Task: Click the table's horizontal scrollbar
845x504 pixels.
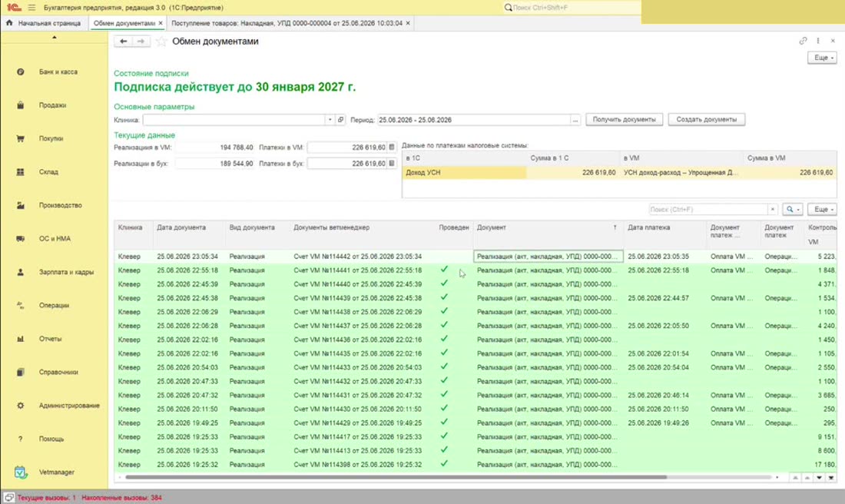Action: (396, 477)
